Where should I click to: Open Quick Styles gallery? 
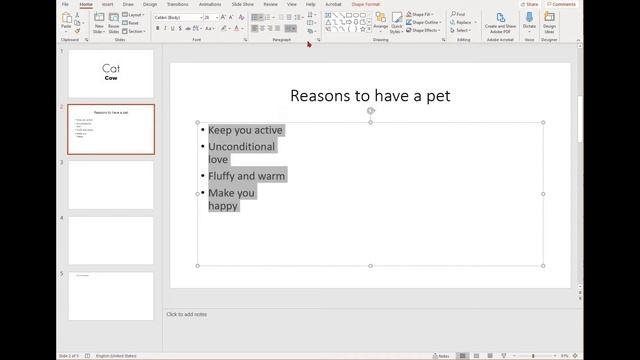click(396, 23)
